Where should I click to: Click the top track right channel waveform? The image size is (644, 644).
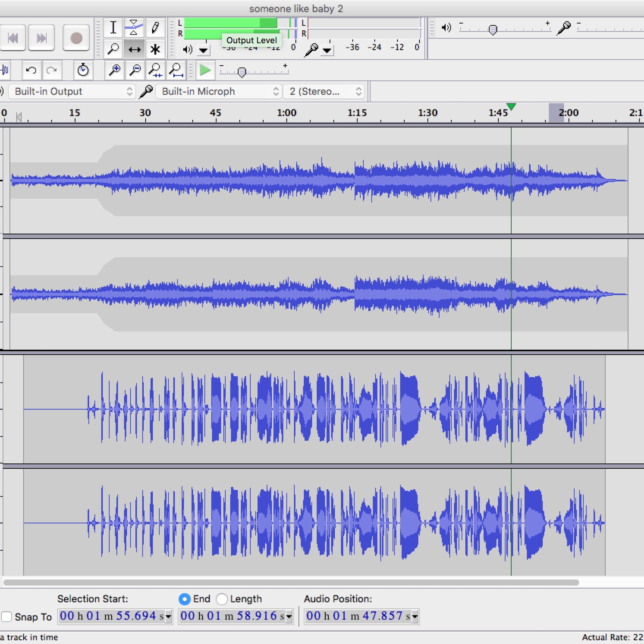(319, 294)
